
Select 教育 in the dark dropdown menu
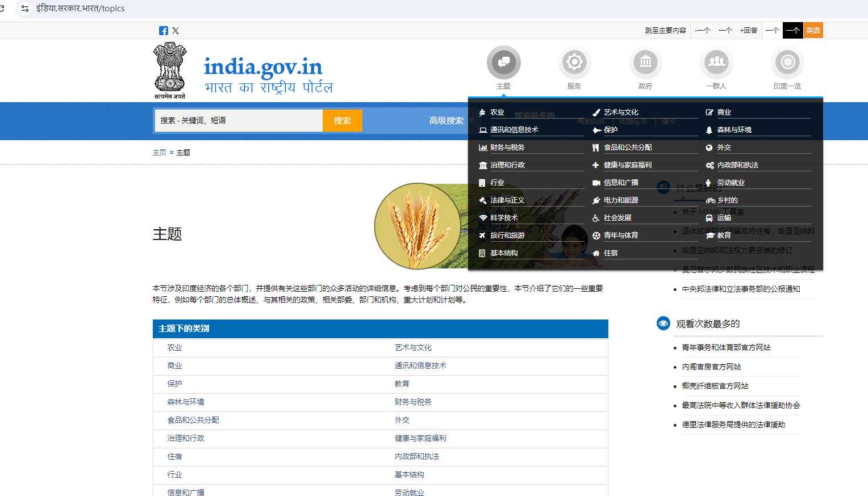[724, 236]
